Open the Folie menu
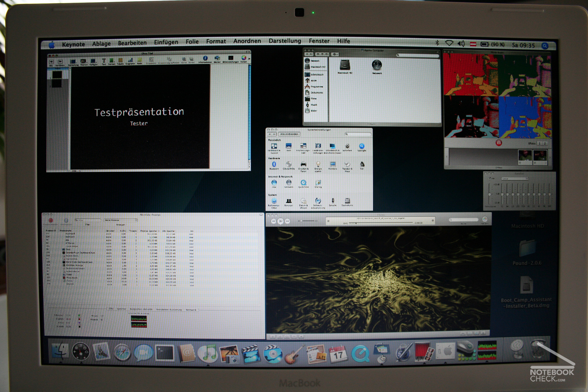588x392 pixels. point(192,42)
